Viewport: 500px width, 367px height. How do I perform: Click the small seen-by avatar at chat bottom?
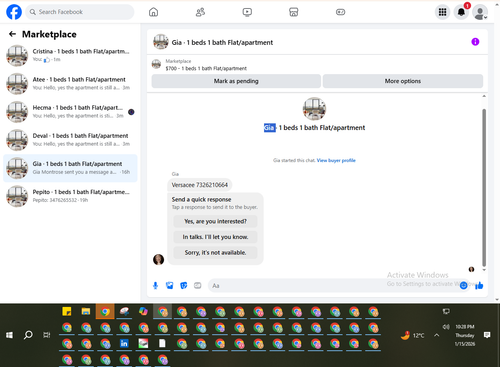coord(471,269)
